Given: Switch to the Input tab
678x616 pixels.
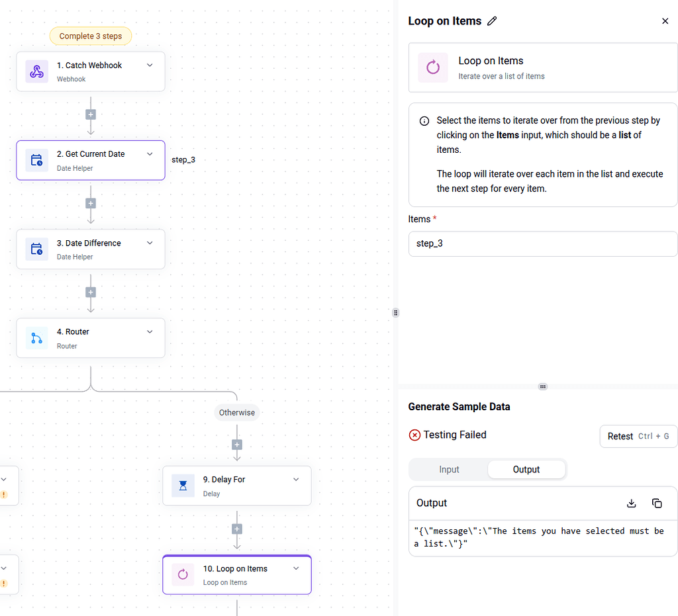Looking at the screenshot, I should pyautogui.click(x=449, y=469).
